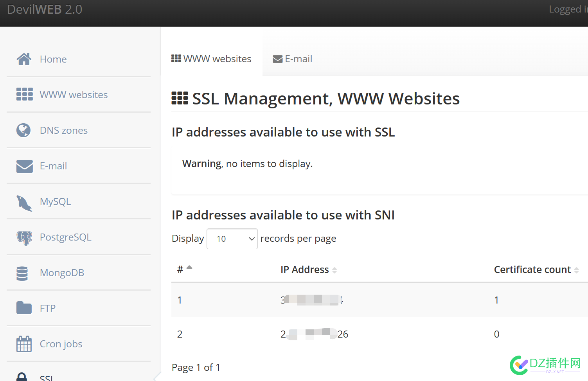Click row number 2 in the table
The image size is (588, 381).
click(180, 334)
